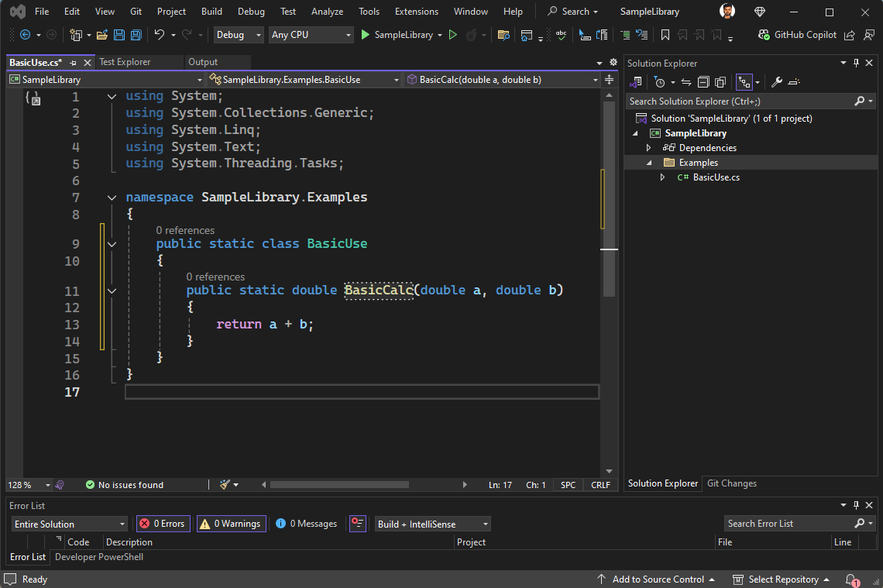Start debugging the SampleLibrary project
The height and width of the screenshot is (588, 883).
pyautogui.click(x=400, y=35)
